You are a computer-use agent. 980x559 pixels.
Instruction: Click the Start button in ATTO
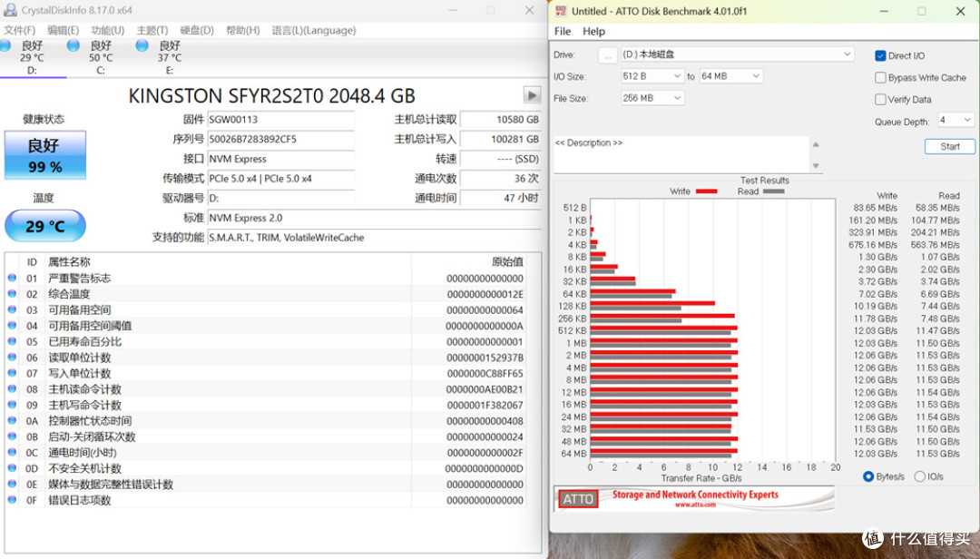pyautogui.click(x=949, y=146)
